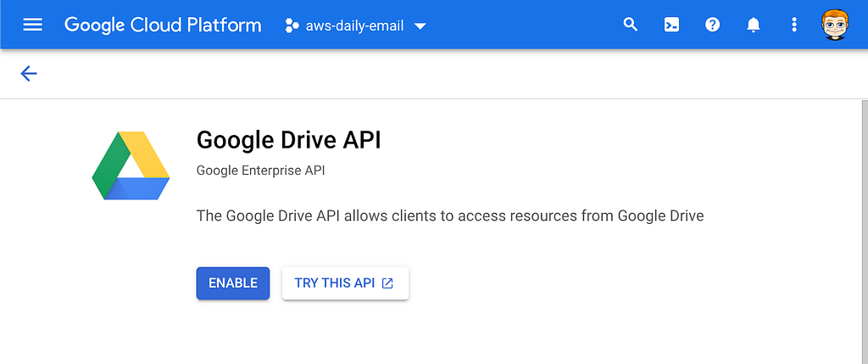
Task: Open the aws-daily-email project selector
Action: 355,25
